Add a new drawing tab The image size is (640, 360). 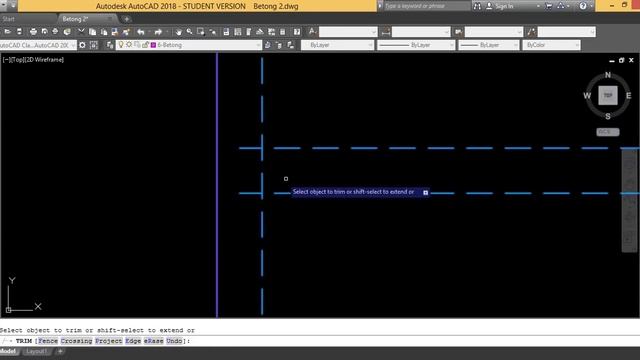(x=127, y=19)
